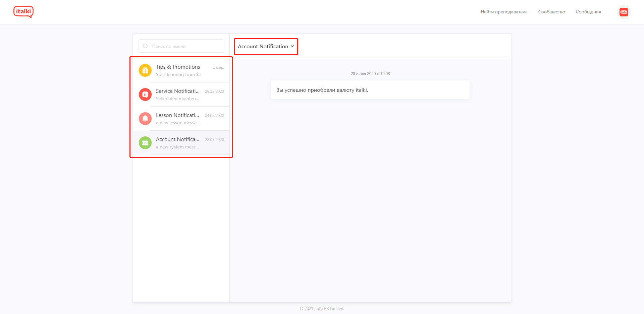Click 'a new lesson messa...' preview

coord(178,123)
